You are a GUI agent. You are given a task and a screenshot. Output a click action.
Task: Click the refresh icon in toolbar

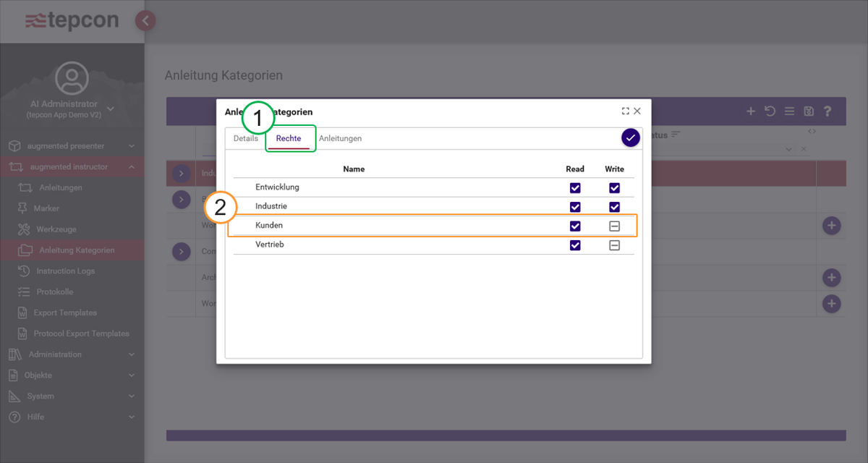click(770, 111)
